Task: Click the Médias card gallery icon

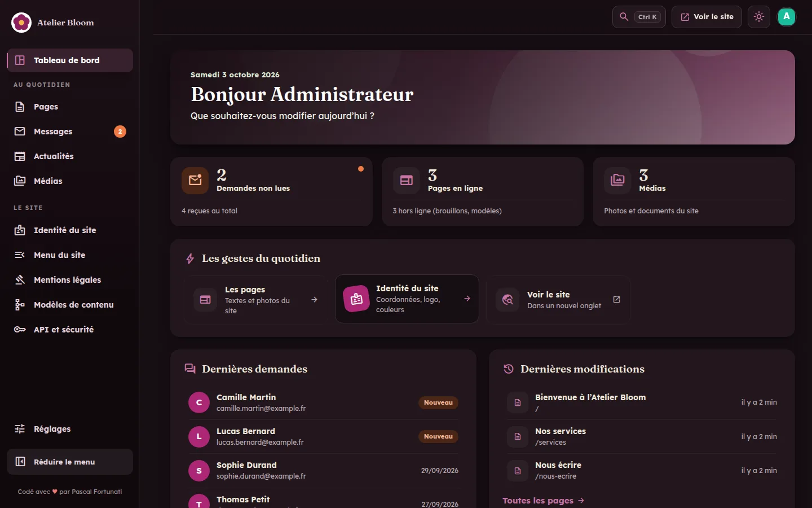Action: pos(617,181)
